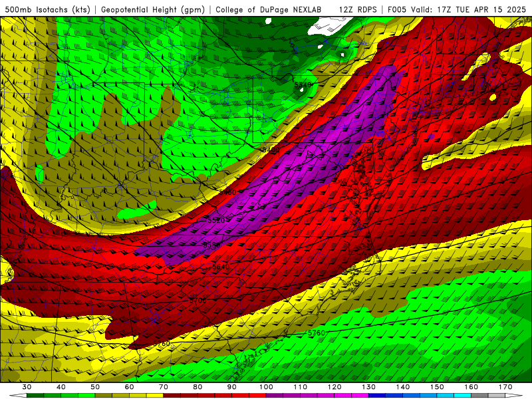This screenshot has height=399, width=532.
Task: Click the bright yellow swatch in the color bar
Action: [155, 395]
